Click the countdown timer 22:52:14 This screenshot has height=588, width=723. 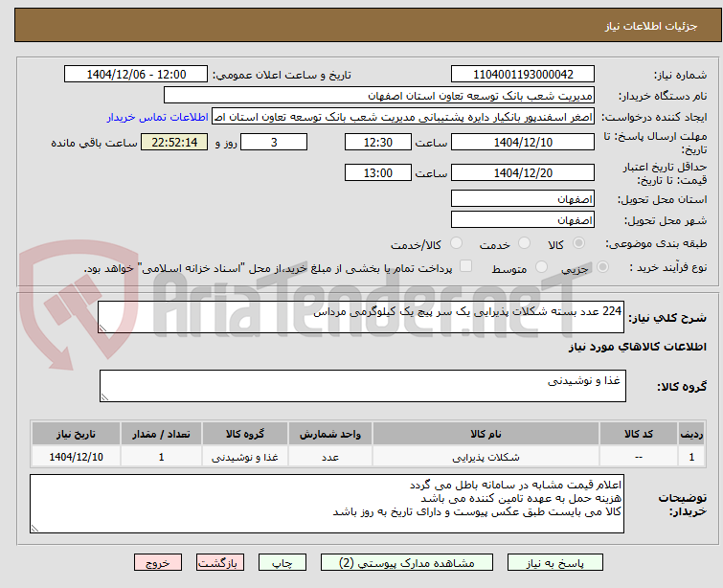[174, 142]
